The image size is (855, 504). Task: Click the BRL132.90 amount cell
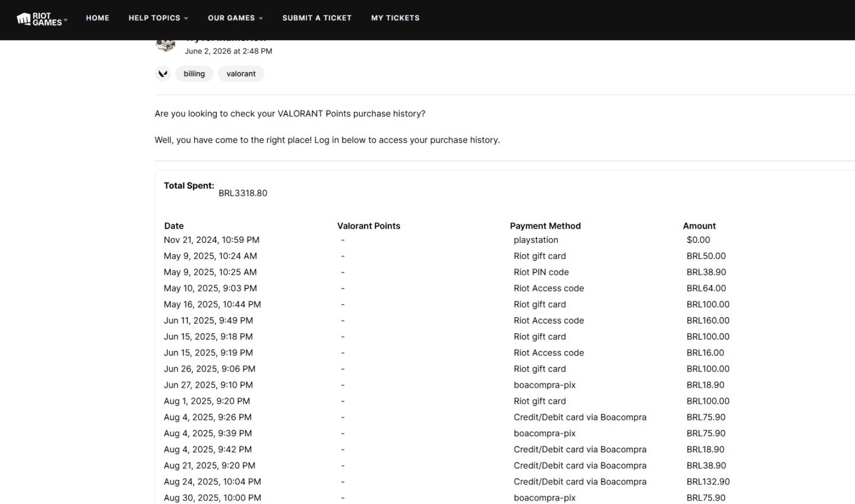[708, 481]
